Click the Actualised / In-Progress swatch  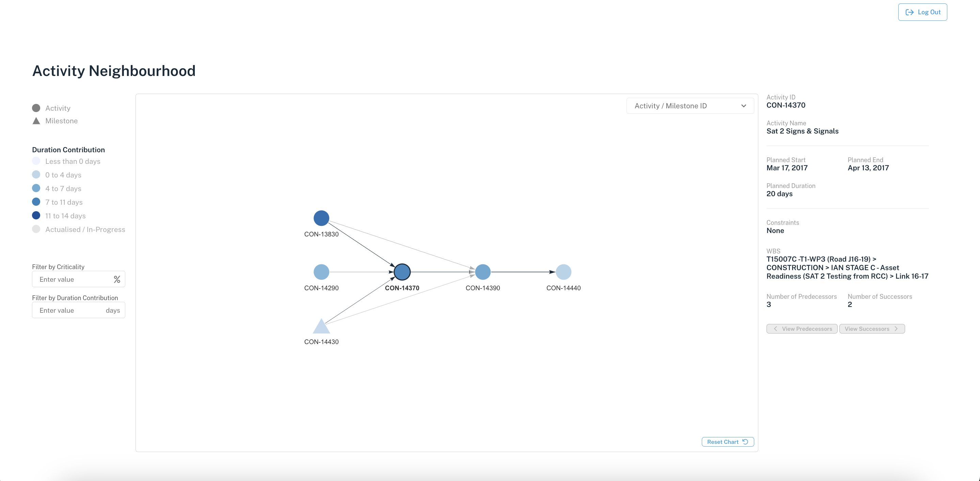tap(36, 229)
